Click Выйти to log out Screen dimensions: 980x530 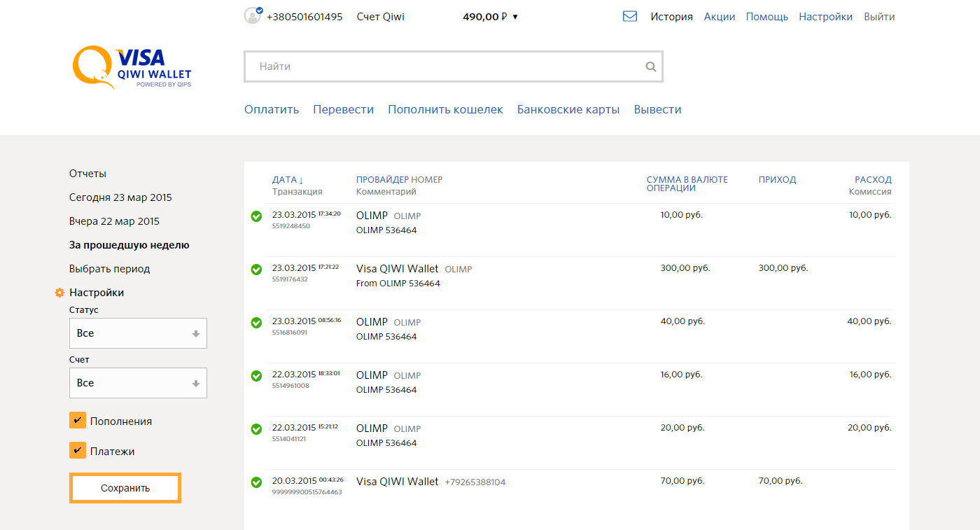tap(879, 17)
